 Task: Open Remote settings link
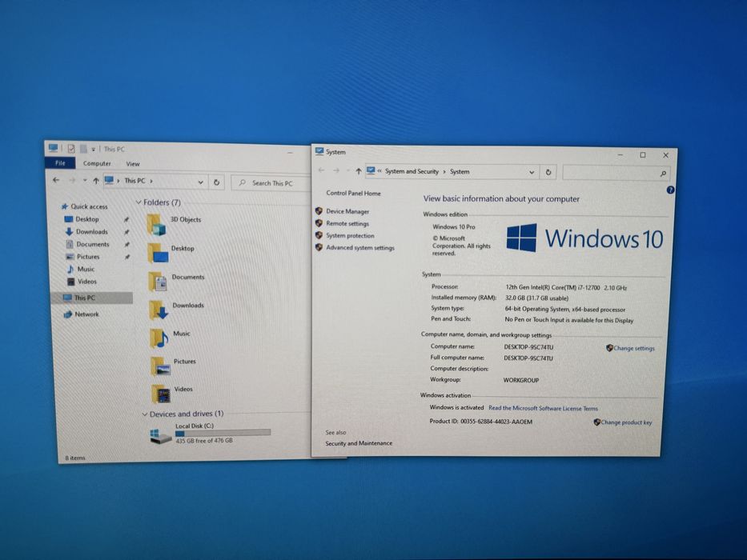point(347,223)
